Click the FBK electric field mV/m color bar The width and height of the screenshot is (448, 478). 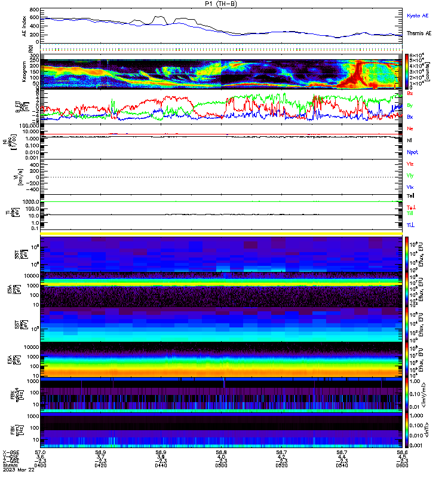[407, 395]
